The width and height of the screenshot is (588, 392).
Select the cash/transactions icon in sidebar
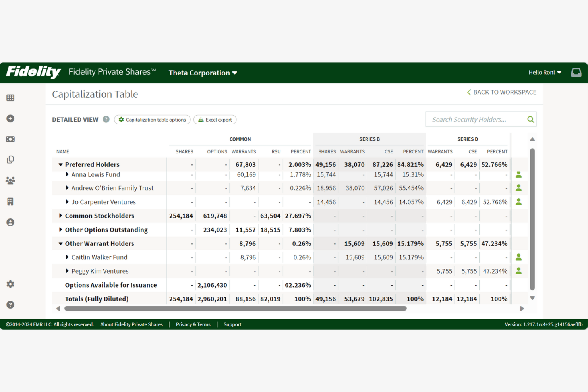point(10,139)
